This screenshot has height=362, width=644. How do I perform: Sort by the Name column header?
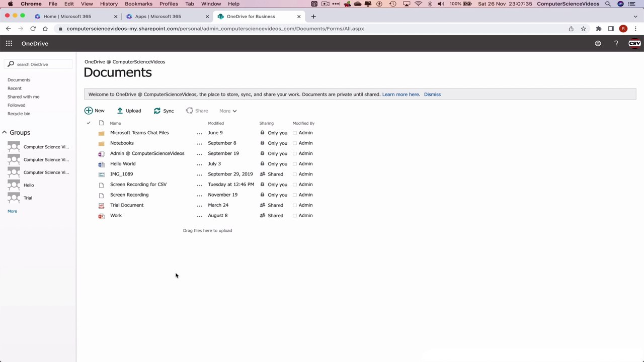tap(115, 123)
